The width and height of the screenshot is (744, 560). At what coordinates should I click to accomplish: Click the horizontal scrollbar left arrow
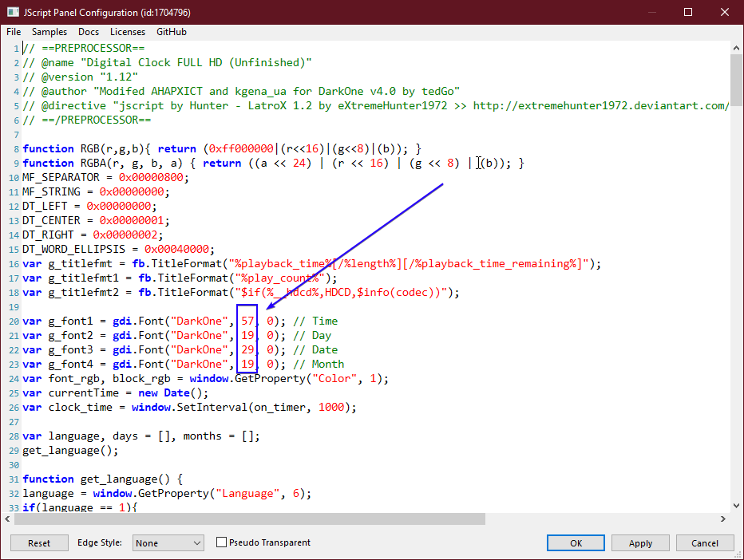(x=8, y=519)
